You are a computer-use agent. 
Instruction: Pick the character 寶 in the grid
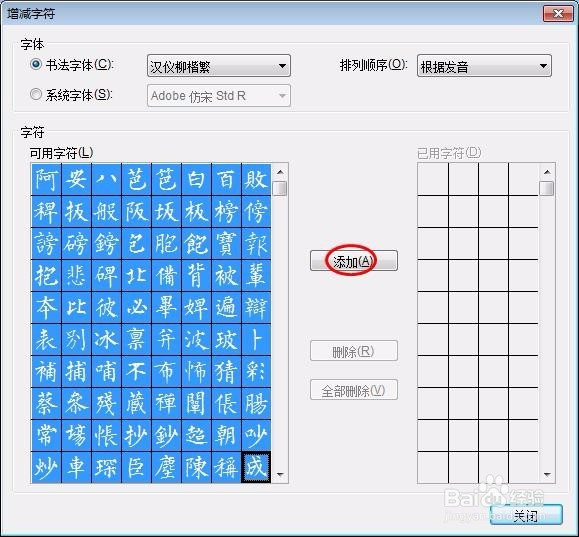tap(226, 243)
